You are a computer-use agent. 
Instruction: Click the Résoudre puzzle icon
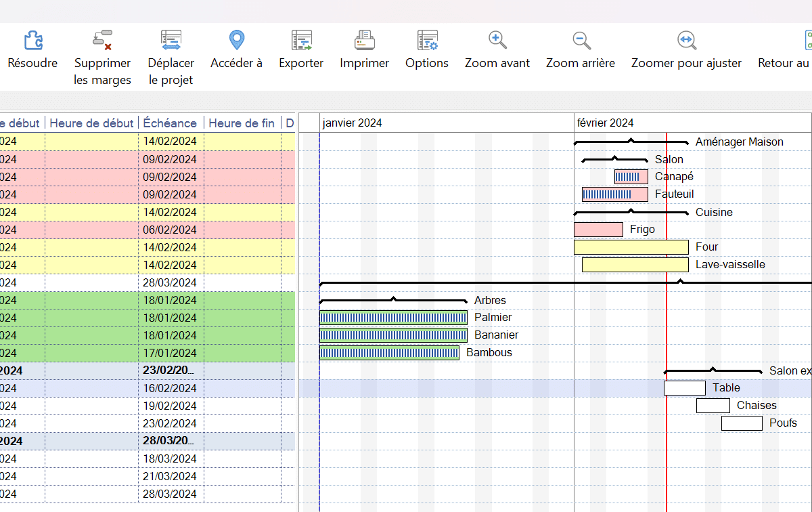coord(33,41)
